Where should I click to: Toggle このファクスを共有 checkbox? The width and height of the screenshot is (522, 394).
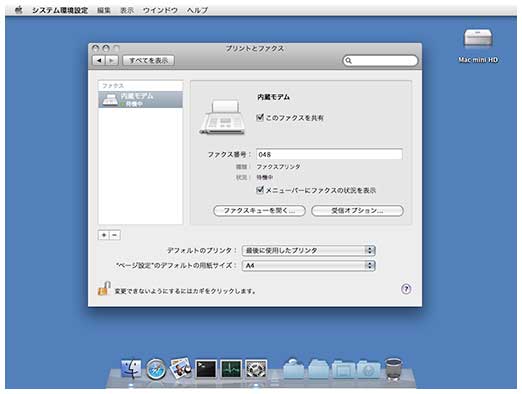pyautogui.click(x=260, y=117)
